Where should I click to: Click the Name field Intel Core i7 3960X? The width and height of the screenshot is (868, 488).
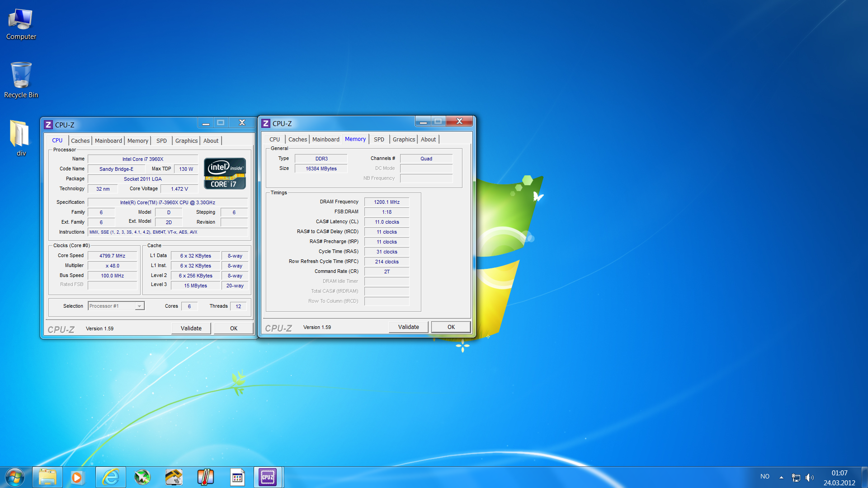[143, 159]
